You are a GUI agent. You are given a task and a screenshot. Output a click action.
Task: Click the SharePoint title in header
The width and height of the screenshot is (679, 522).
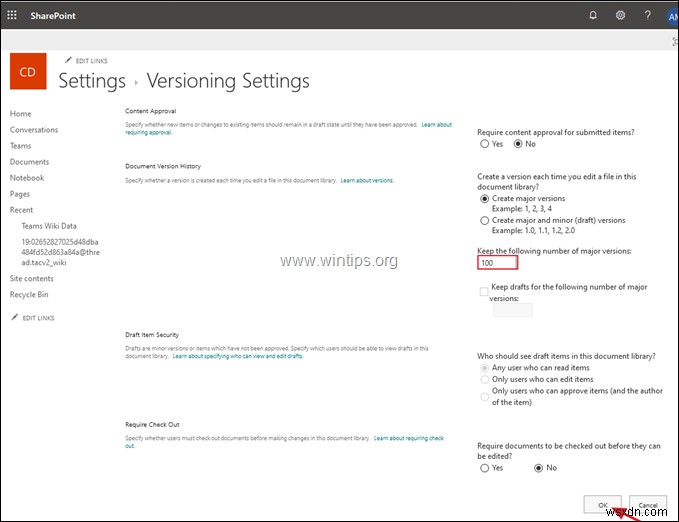click(53, 16)
